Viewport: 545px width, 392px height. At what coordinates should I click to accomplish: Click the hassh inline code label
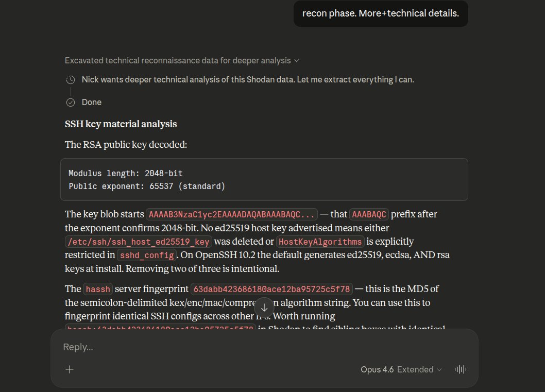coord(97,289)
